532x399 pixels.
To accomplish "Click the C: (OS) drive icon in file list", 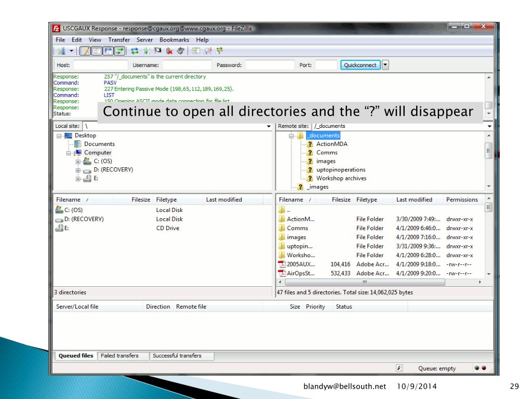I will tap(59, 210).
